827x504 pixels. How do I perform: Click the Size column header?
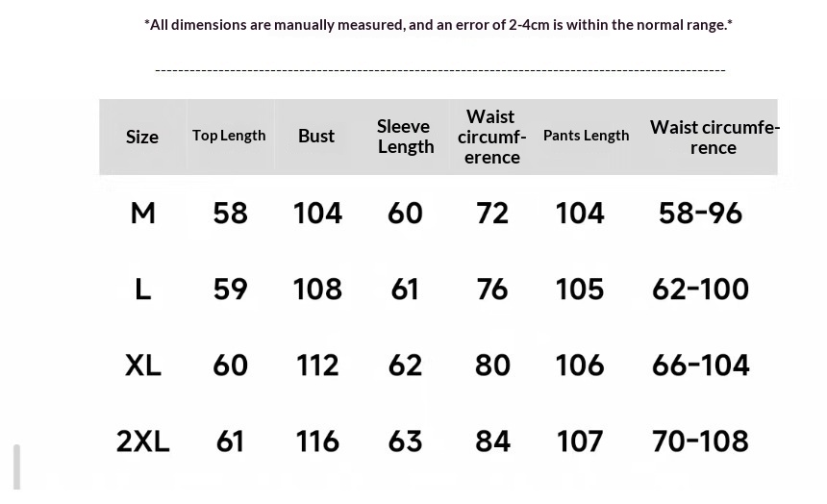click(142, 137)
